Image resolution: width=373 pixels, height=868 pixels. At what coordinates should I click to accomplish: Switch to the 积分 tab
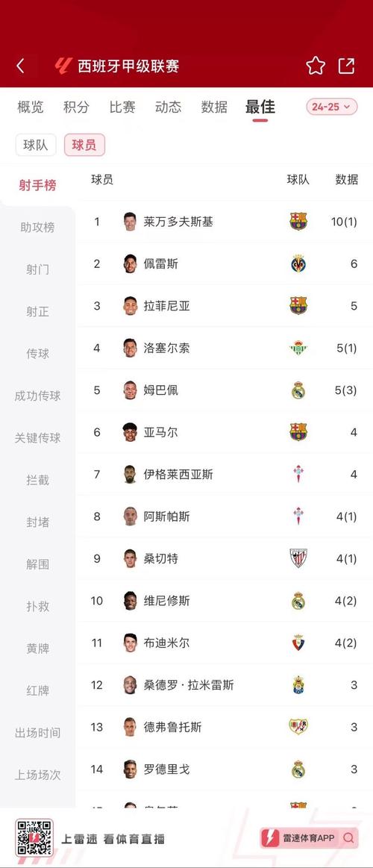(76, 107)
